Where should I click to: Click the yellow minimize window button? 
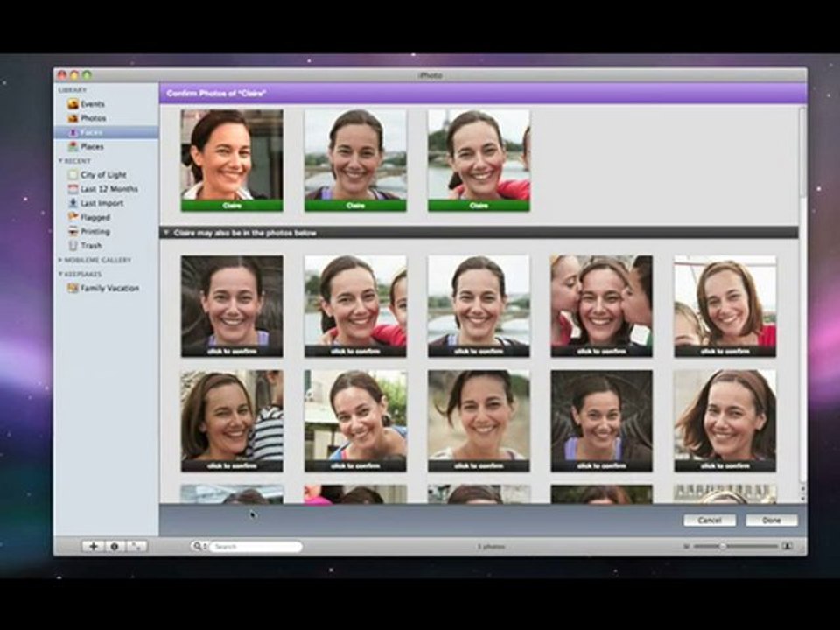point(74,75)
